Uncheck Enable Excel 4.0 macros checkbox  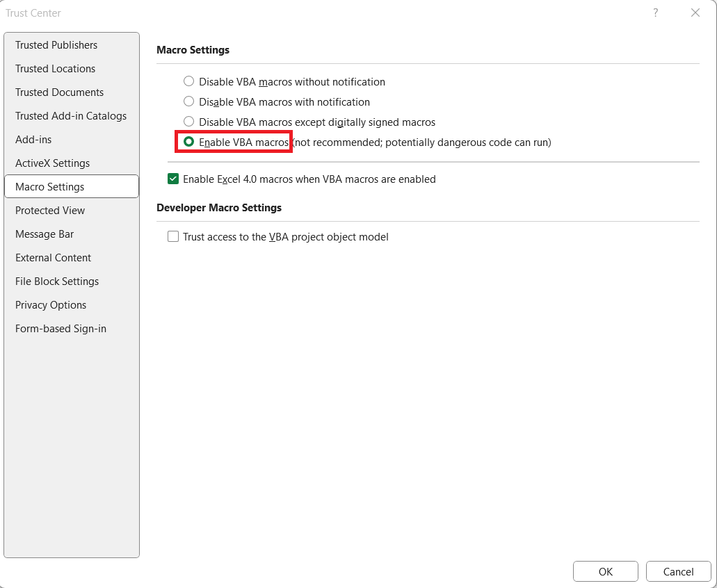click(x=173, y=179)
